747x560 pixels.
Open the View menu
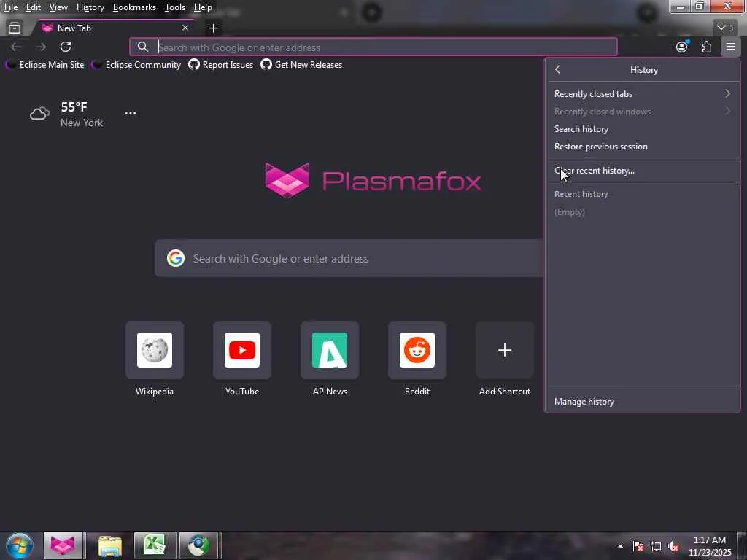(58, 7)
